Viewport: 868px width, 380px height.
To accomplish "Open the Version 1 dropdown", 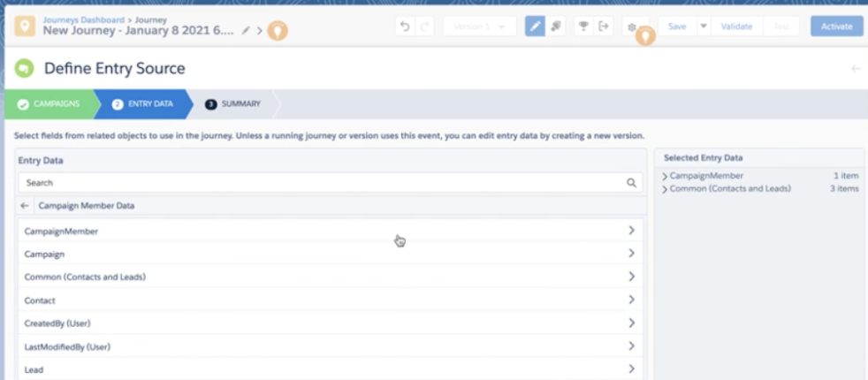I will tap(479, 26).
